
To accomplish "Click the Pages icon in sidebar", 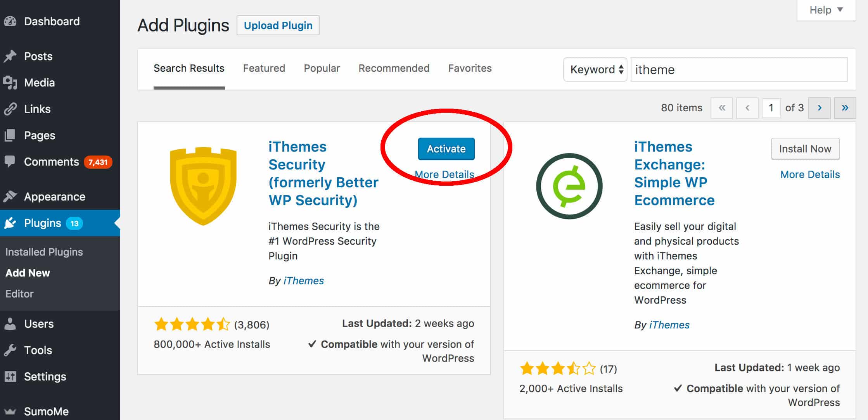I will tap(10, 135).
